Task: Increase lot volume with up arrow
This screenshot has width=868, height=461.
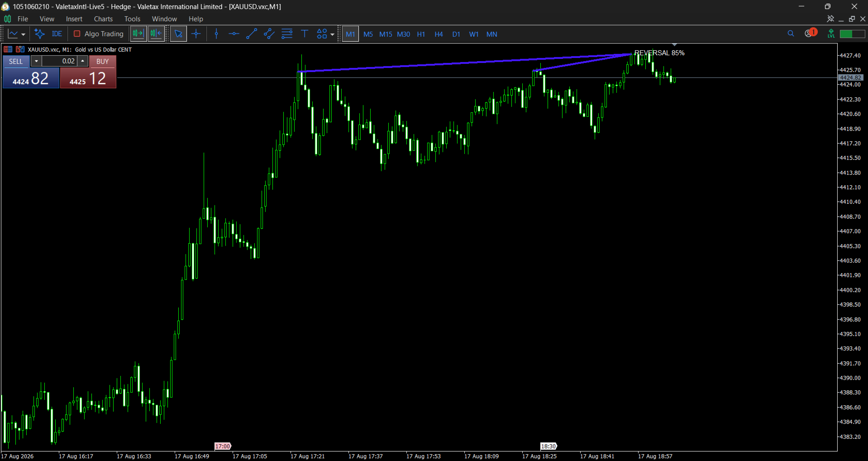Action: point(83,61)
